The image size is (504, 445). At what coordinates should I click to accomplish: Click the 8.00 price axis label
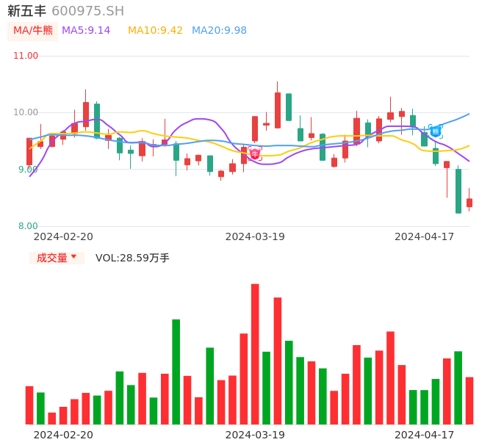click(x=28, y=226)
